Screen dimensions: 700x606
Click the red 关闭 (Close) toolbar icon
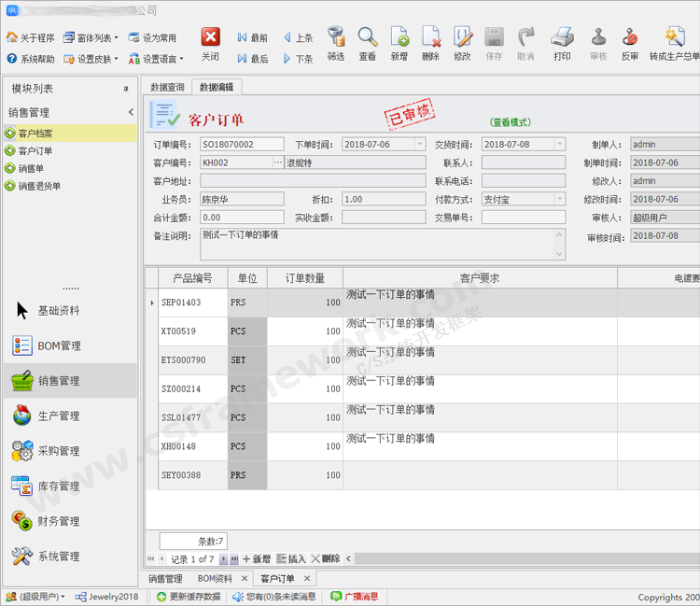tap(210, 38)
